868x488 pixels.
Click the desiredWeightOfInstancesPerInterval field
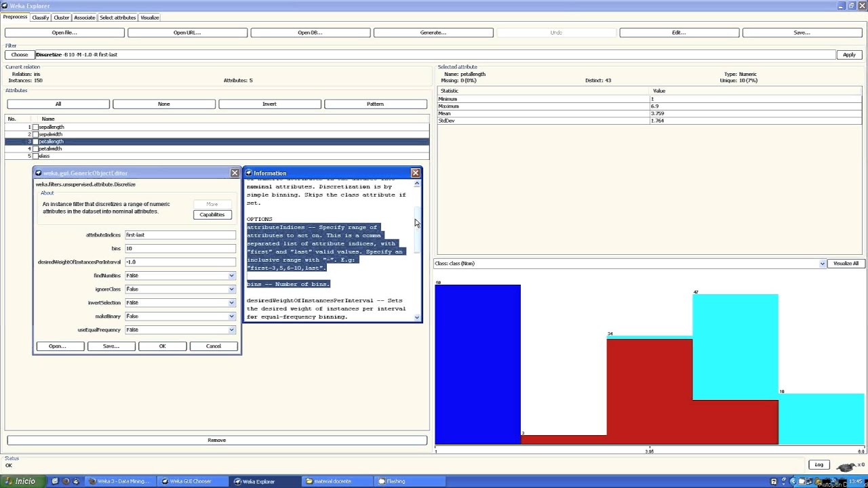click(180, 262)
